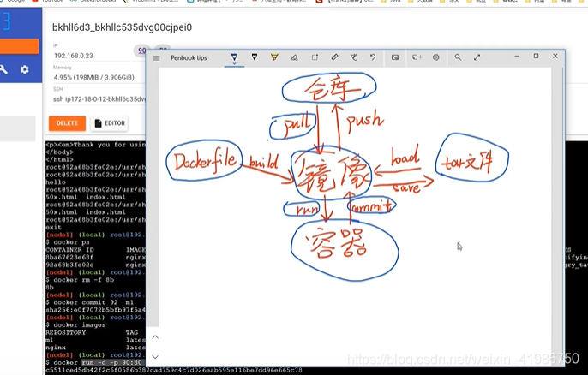Click 'docker rm -f 8b' terminal line
Viewport: 588px width, 375px height.
click(x=80, y=280)
